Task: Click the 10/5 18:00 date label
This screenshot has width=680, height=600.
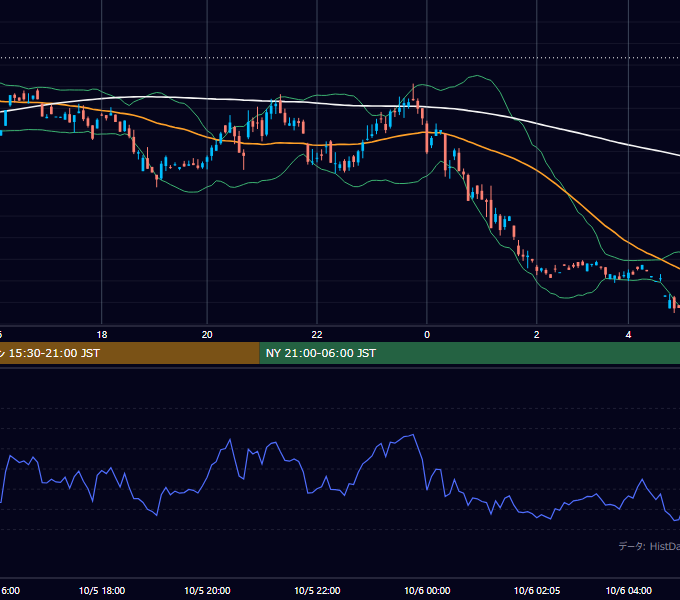Action: point(102,590)
